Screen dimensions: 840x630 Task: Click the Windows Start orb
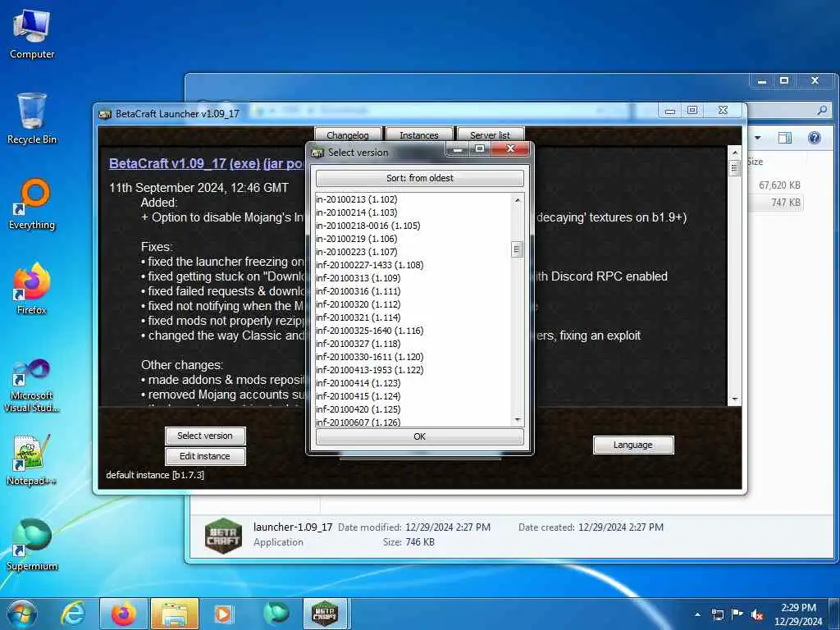tap(22, 614)
